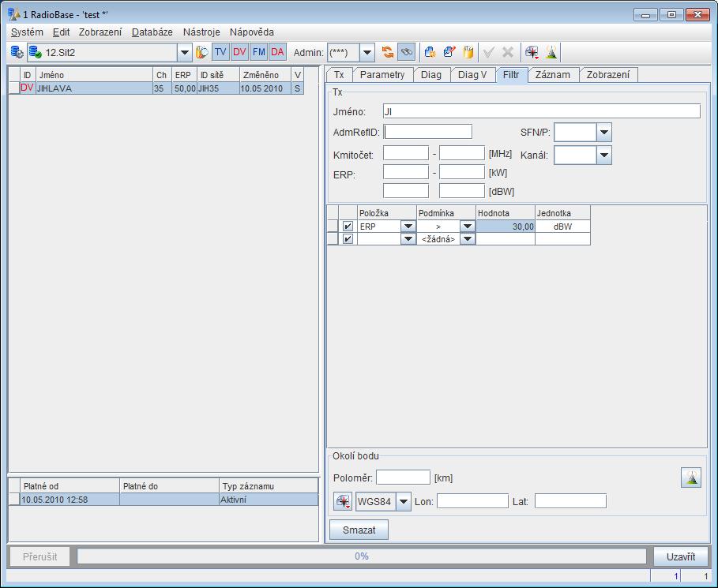
Task: Click the map crosshair icon beside WGS84
Action: tap(343, 501)
